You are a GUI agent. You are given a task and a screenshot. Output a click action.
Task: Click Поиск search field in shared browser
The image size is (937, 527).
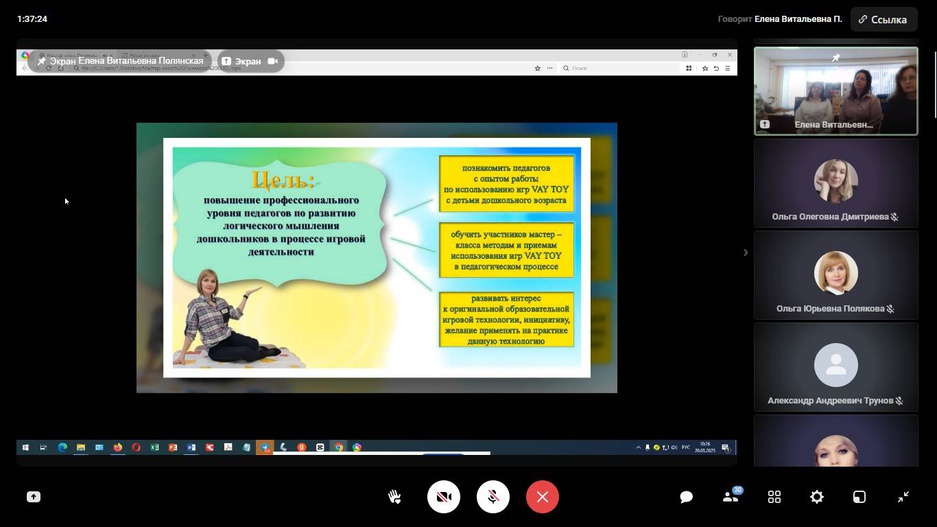pos(620,68)
